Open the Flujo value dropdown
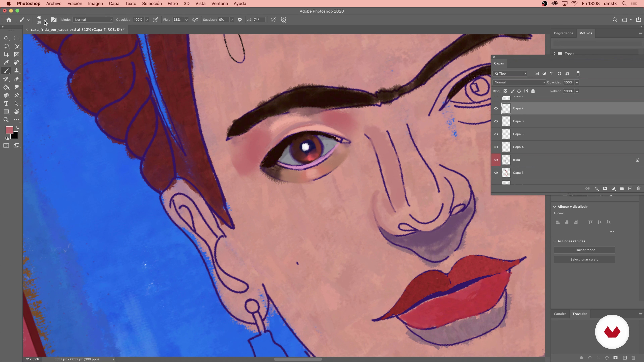644x362 pixels. coord(186,20)
